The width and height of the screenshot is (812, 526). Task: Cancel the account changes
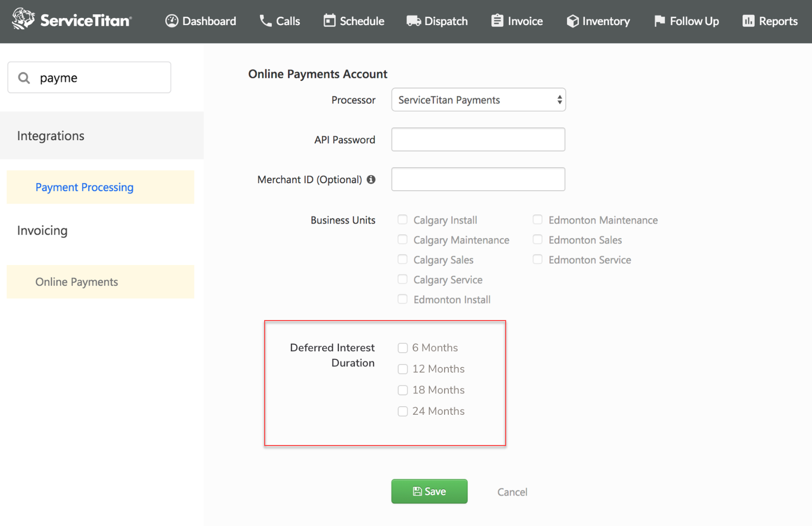coord(512,492)
